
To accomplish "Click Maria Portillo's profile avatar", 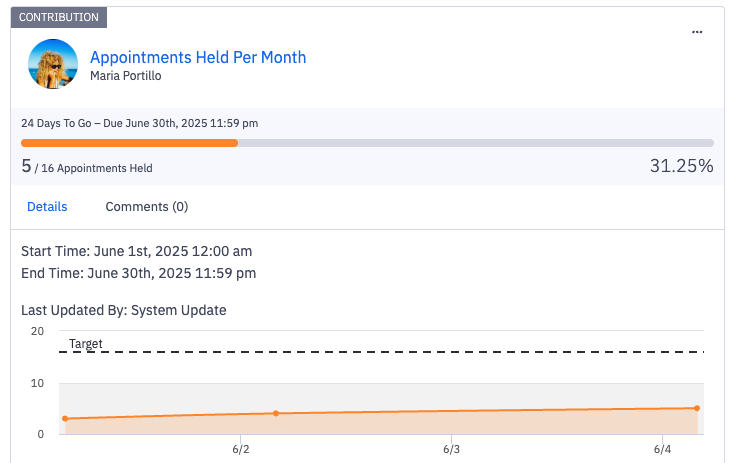I will pos(54,64).
